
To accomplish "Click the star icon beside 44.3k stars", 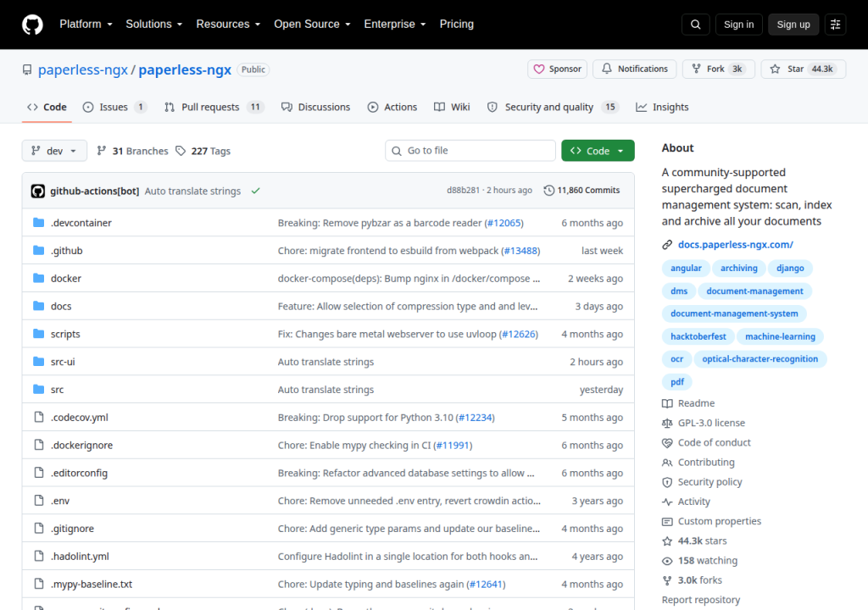I will [667, 541].
